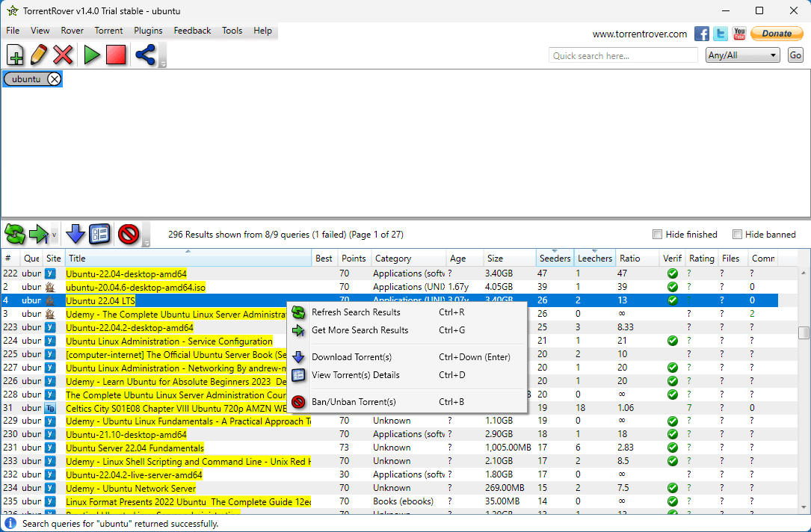Open the YouTube icon link

click(739, 34)
